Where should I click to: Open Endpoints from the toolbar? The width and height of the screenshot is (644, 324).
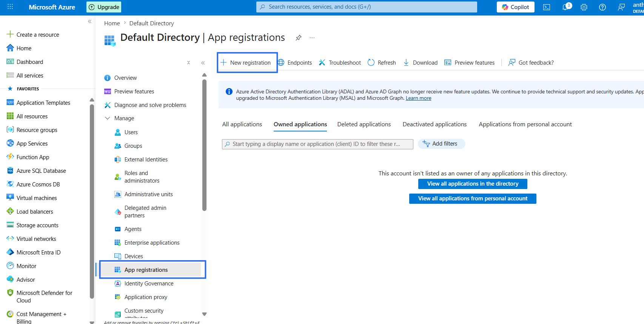295,63
